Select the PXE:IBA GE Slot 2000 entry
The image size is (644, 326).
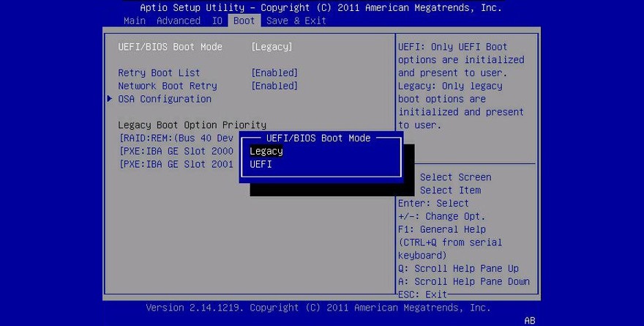tap(176, 151)
